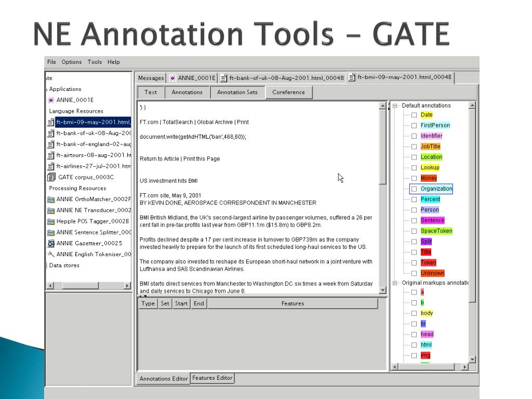Click the document icon beside ft-bank-of-england-02-aug
Viewport: 532px width, 399px height.
click(x=51, y=144)
